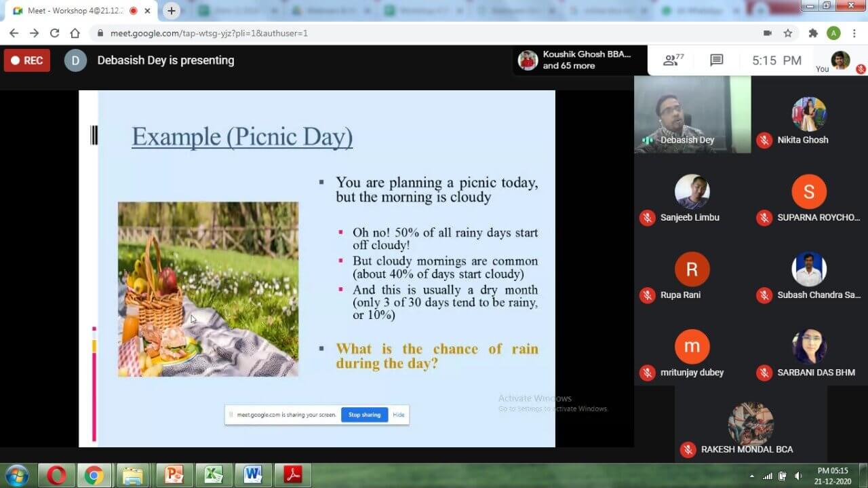Click your own muted self-view thumbnail
This screenshot has width=868, height=488.
pyautogui.click(x=841, y=61)
